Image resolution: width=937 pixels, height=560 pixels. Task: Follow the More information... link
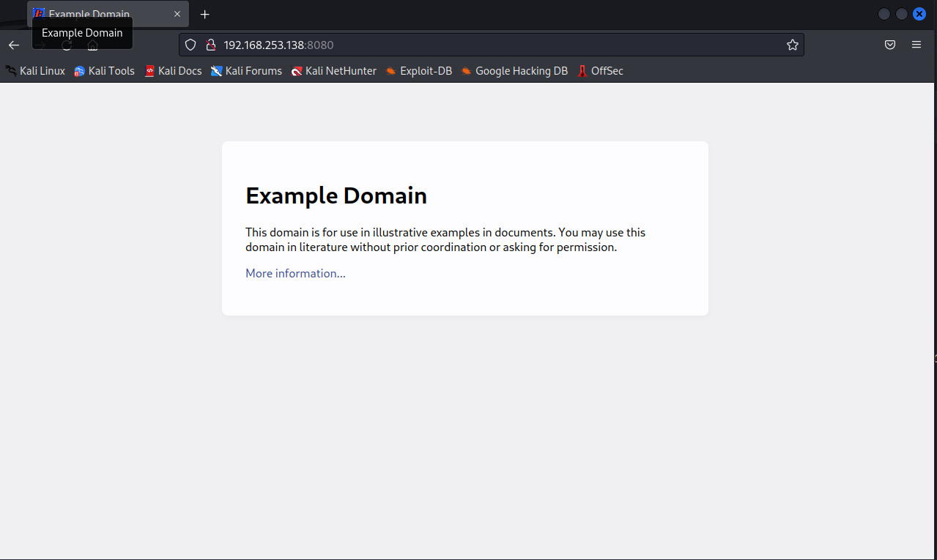(x=295, y=273)
